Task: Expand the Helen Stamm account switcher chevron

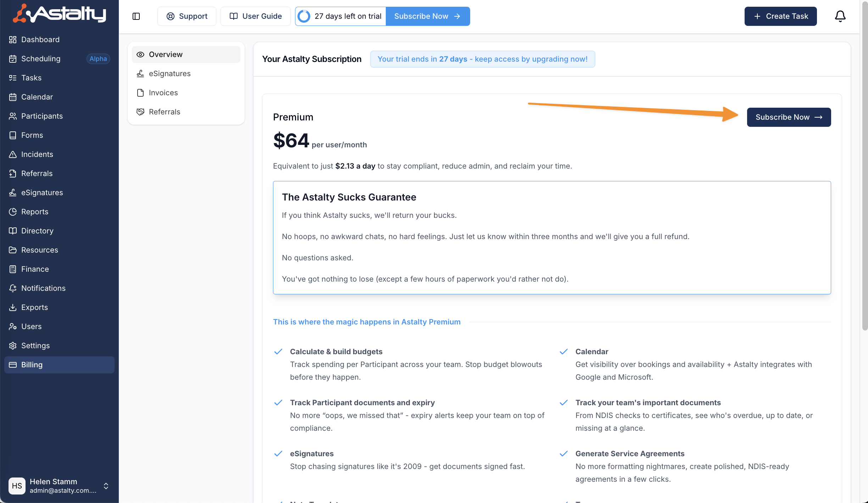Action: (106, 486)
